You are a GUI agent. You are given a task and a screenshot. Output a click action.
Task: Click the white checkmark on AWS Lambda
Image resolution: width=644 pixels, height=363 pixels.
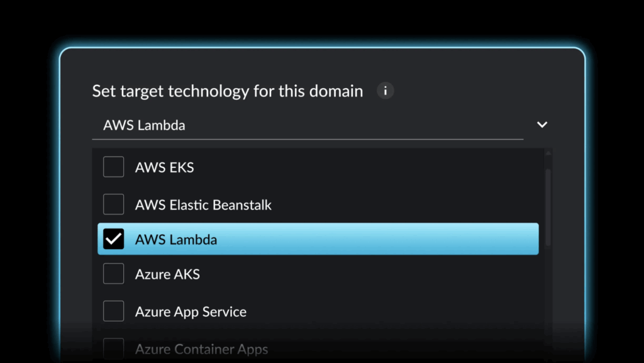[114, 239]
